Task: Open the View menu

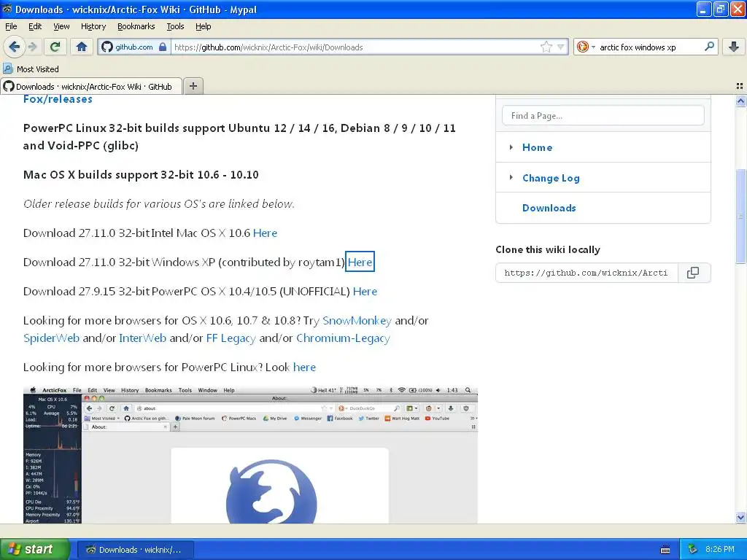Action: (x=61, y=26)
